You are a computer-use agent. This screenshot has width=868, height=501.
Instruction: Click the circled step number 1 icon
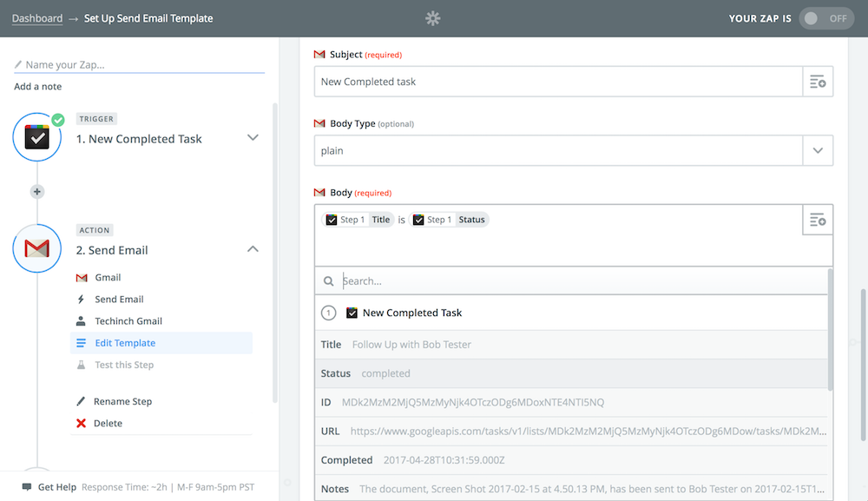click(x=328, y=313)
